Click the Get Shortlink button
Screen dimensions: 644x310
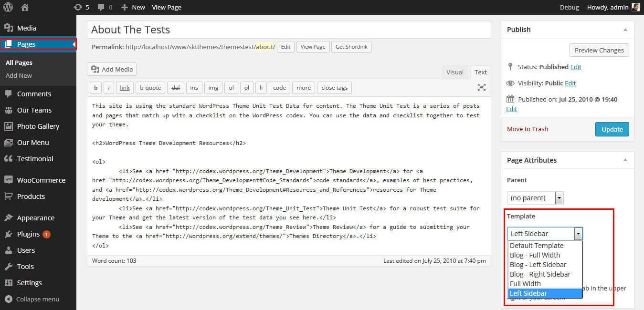pyautogui.click(x=351, y=47)
